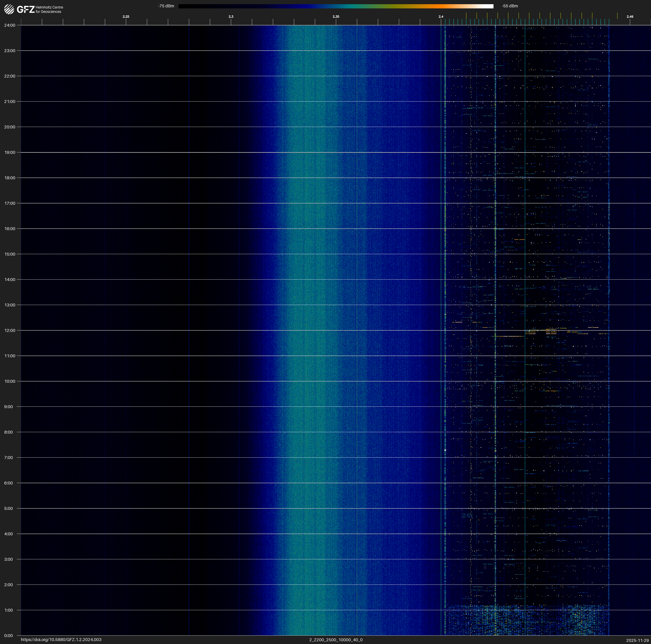This screenshot has height=644, width=651.
Task: Click the 2_2200_2500_10000_40_0 filename label
Action: tap(336, 640)
